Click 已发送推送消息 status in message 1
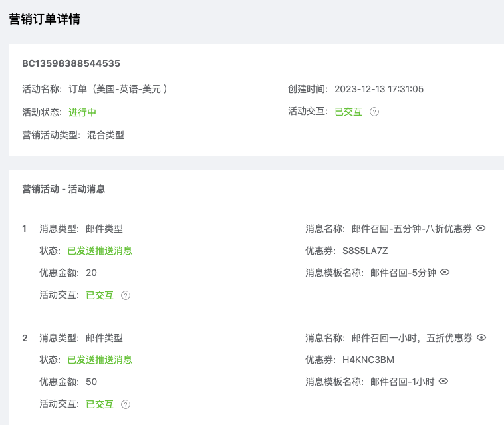Image resolution: width=504 pixels, height=425 pixels. (x=100, y=251)
